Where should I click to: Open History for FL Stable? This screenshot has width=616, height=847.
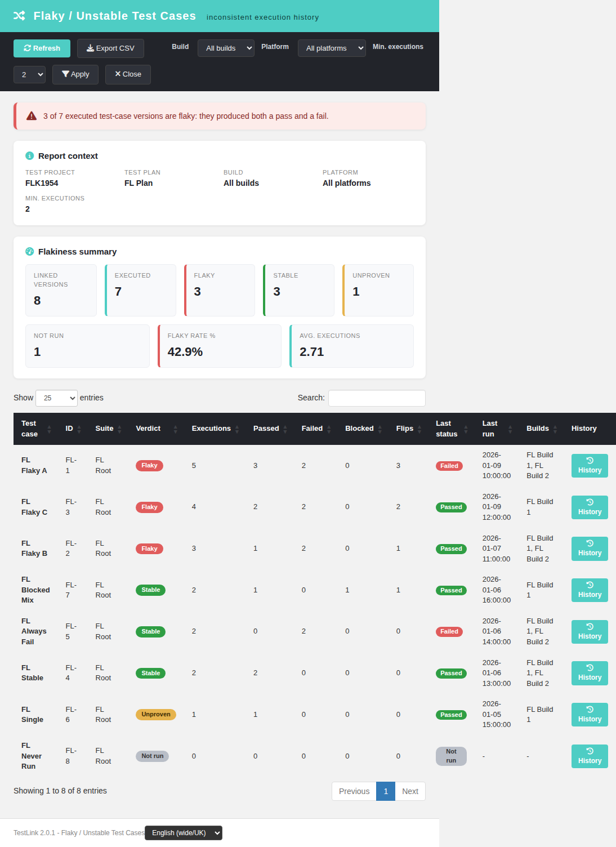590,673
